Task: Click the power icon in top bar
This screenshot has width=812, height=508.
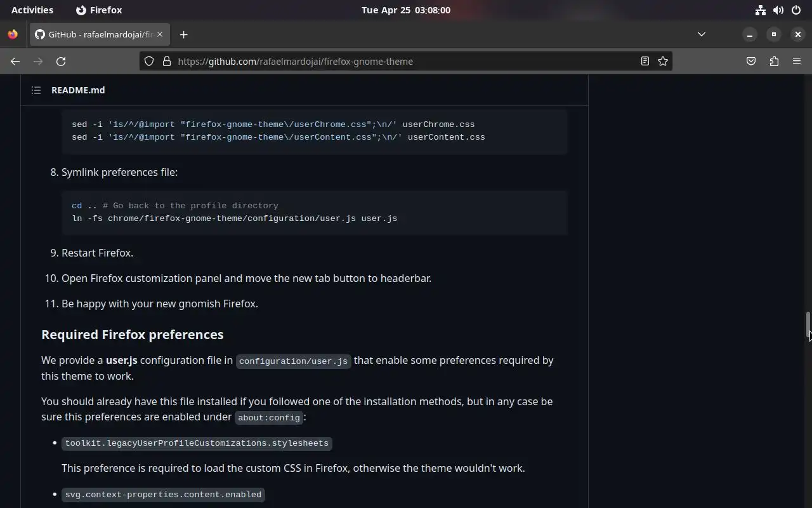Action: point(796,10)
